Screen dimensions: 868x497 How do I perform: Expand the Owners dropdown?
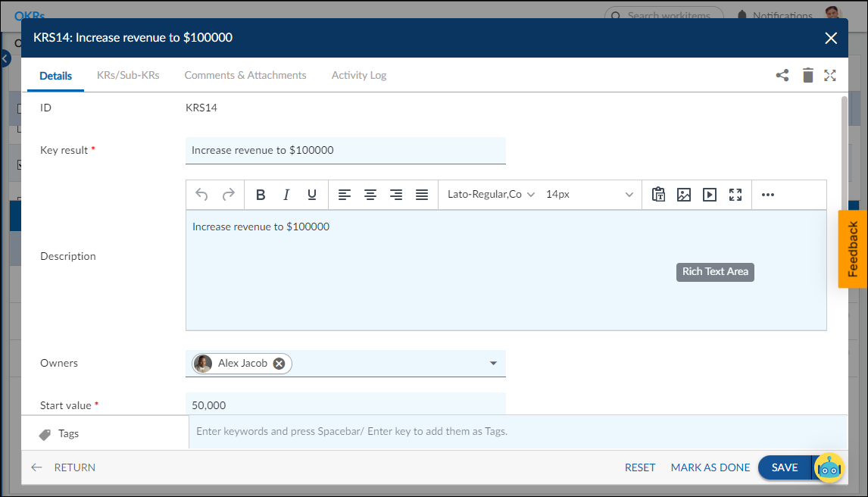(493, 363)
